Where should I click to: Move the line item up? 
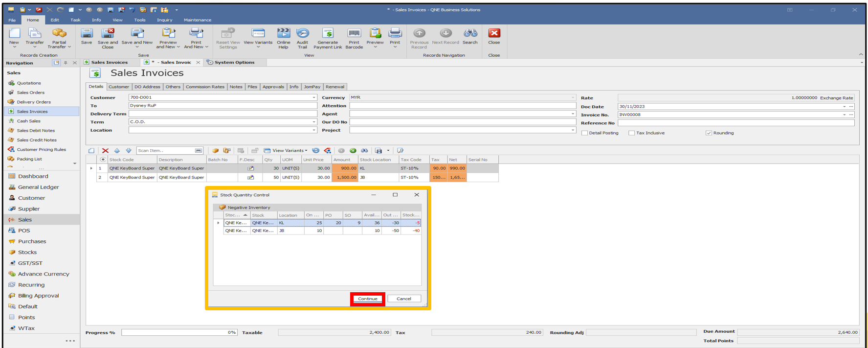click(x=117, y=151)
